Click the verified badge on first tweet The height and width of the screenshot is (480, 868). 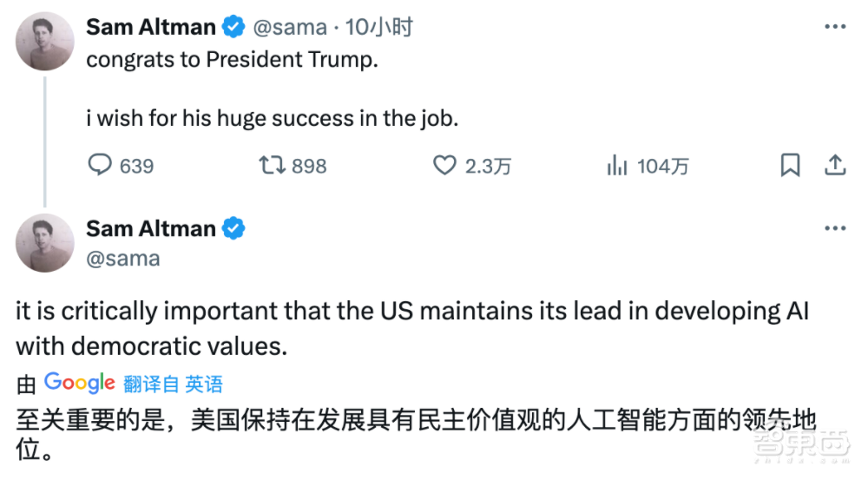tap(233, 28)
